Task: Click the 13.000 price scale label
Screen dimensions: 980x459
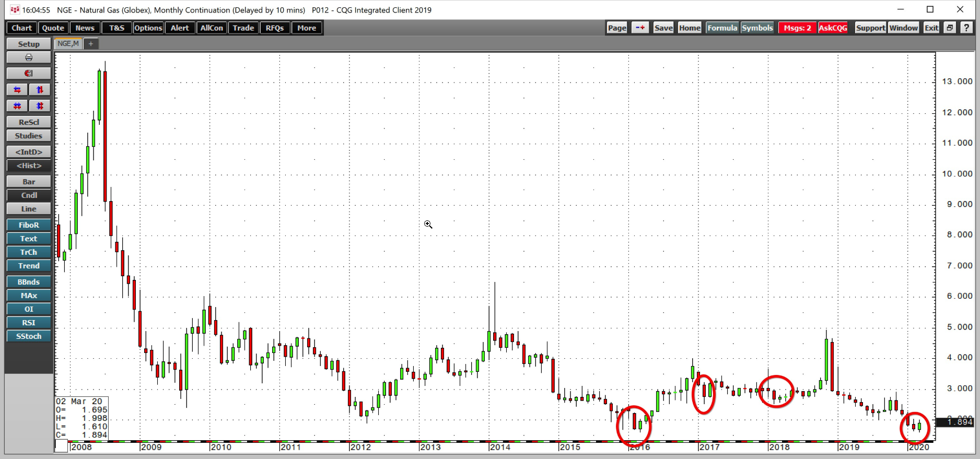Action: tap(957, 81)
